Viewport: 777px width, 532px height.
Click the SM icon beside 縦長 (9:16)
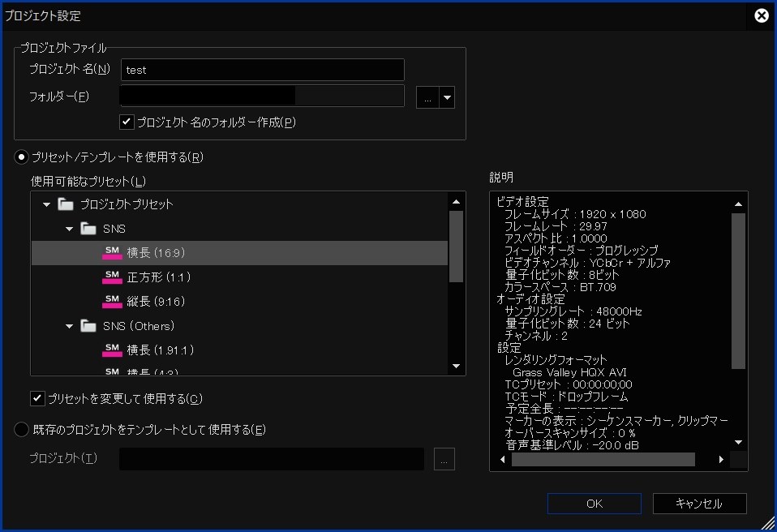click(x=112, y=302)
